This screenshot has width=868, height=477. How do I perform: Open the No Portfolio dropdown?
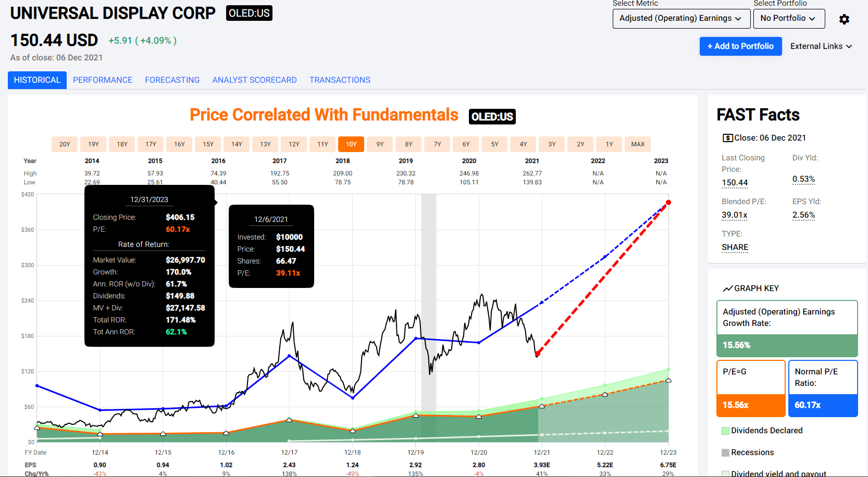click(788, 18)
